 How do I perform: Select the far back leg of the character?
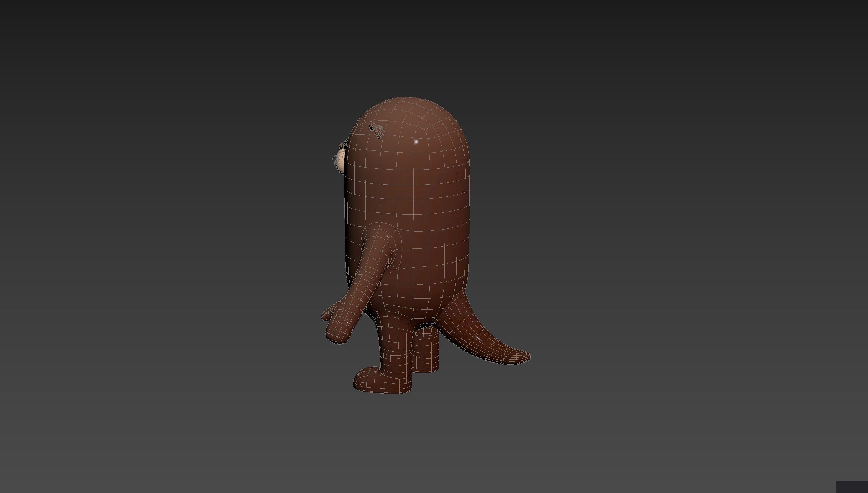(x=426, y=350)
